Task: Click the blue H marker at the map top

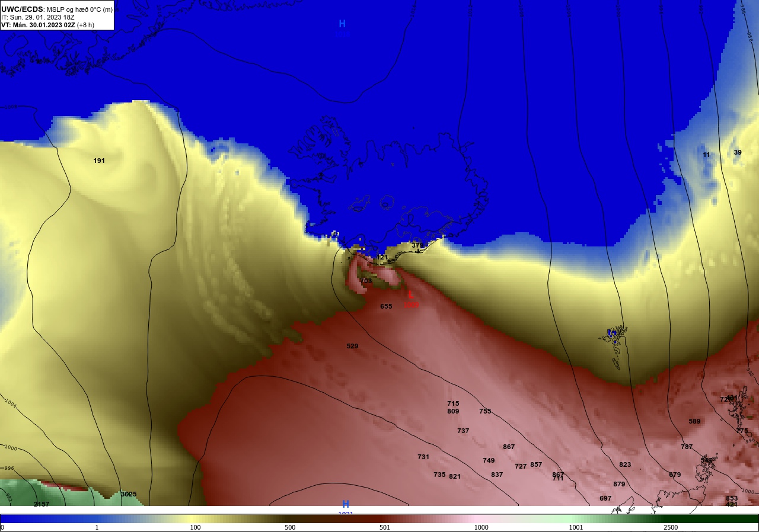Action: coord(342,24)
